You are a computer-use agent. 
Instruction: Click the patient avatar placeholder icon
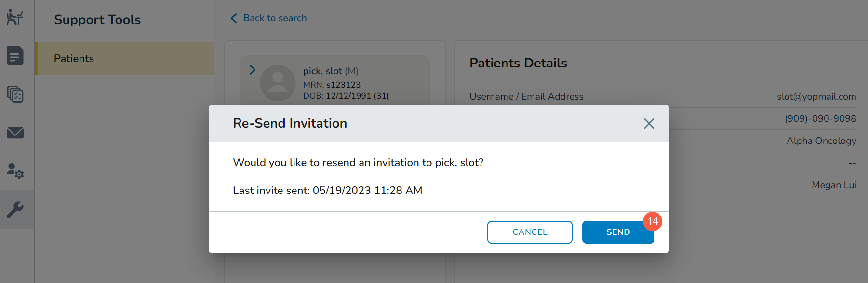pyautogui.click(x=278, y=83)
